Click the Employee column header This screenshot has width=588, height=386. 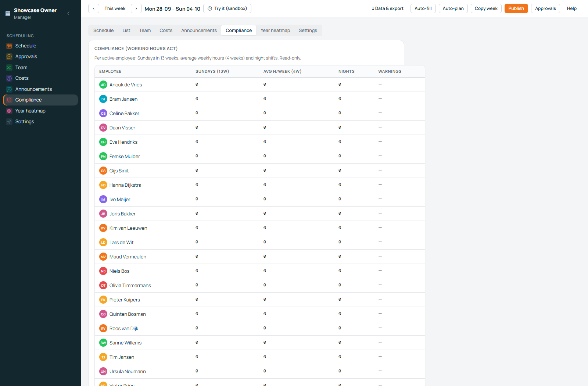pos(110,71)
